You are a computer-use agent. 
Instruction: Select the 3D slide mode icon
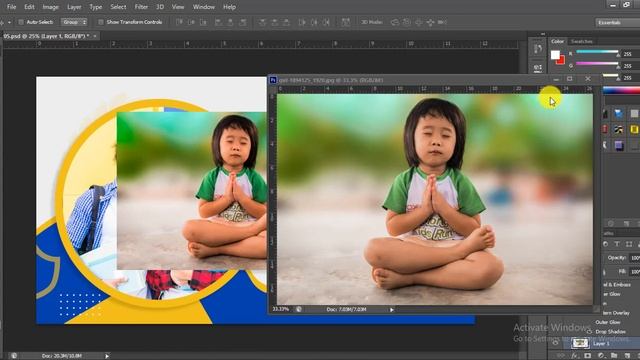430,22
